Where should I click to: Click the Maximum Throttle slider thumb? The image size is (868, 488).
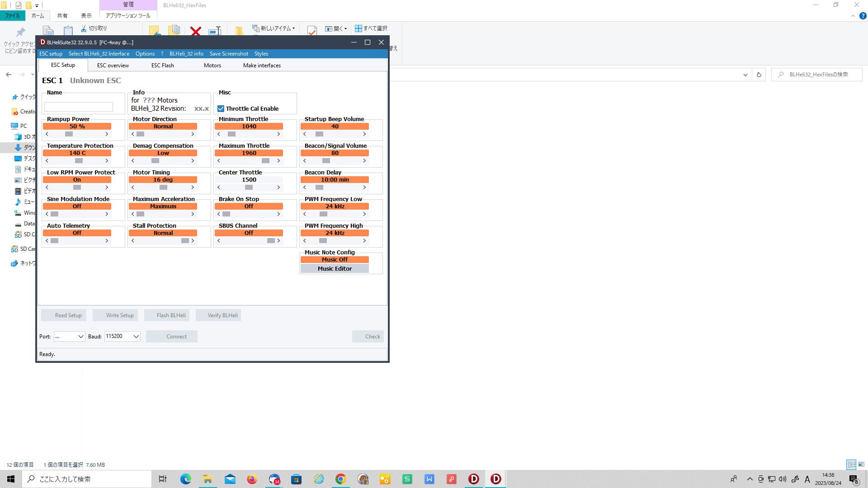pyautogui.click(x=265, y=161)
